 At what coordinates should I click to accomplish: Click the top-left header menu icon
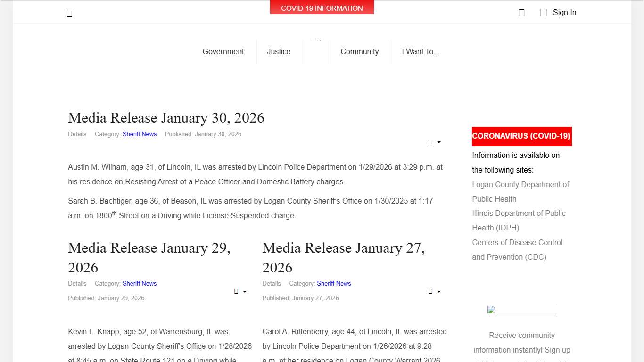[x=69, y=14]
